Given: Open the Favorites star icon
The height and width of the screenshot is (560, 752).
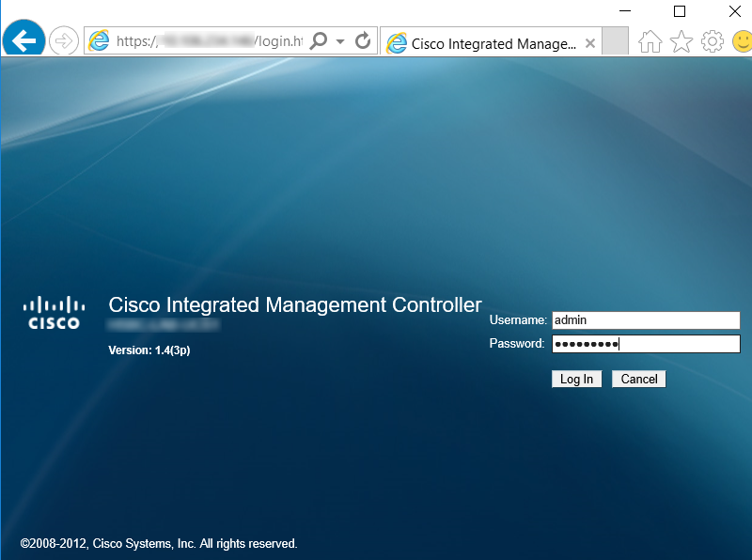Looking at the screenshot, I should coord(681,41).
